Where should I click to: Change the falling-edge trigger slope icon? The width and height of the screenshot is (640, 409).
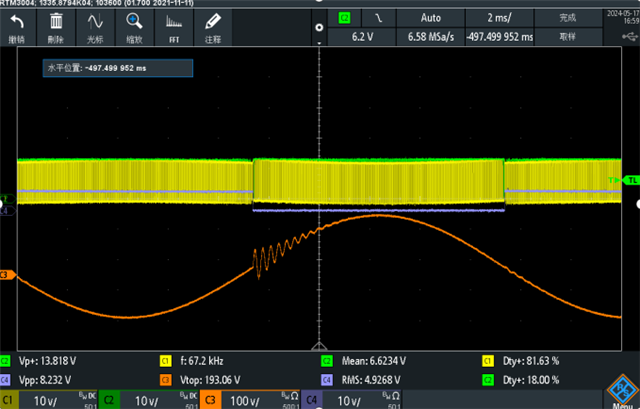(x=379, y=18)
